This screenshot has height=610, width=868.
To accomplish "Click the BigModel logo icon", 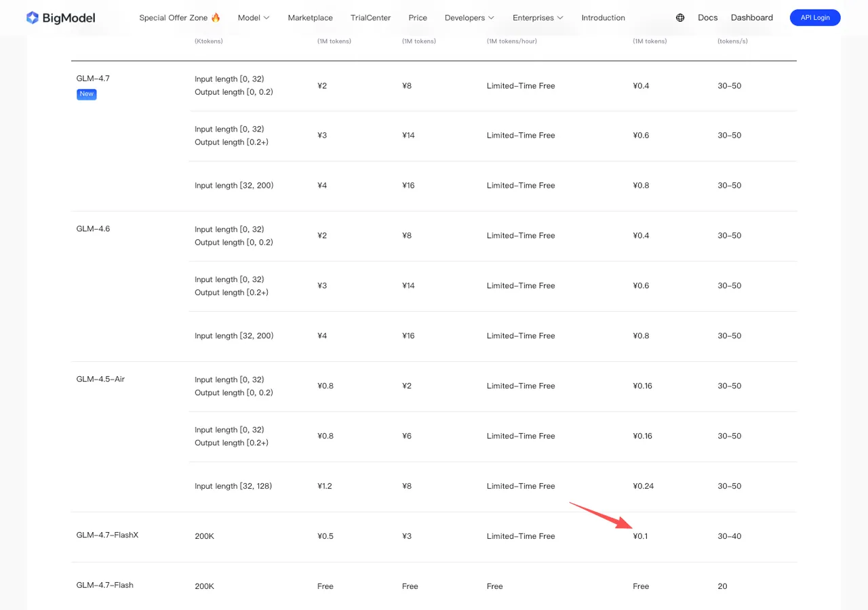I will pos(32,18).
